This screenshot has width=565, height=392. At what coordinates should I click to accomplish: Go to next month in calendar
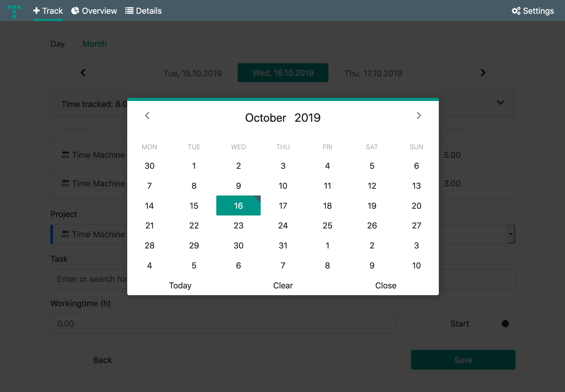point(419,116)
